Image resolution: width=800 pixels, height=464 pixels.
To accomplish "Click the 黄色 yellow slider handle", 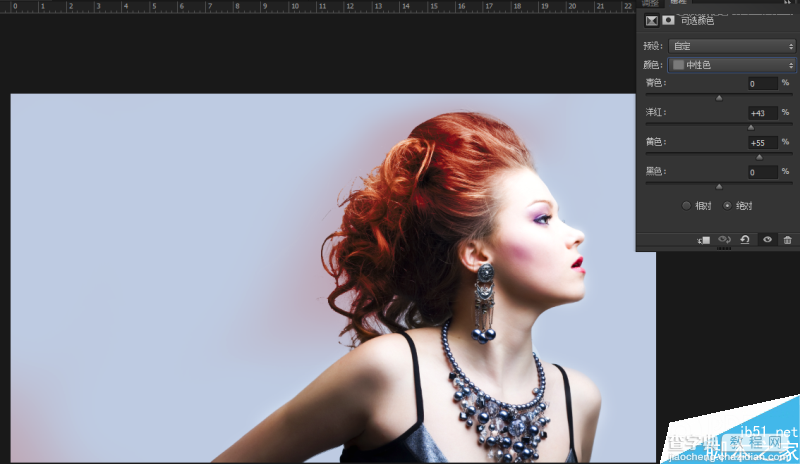I will [759, 157].
